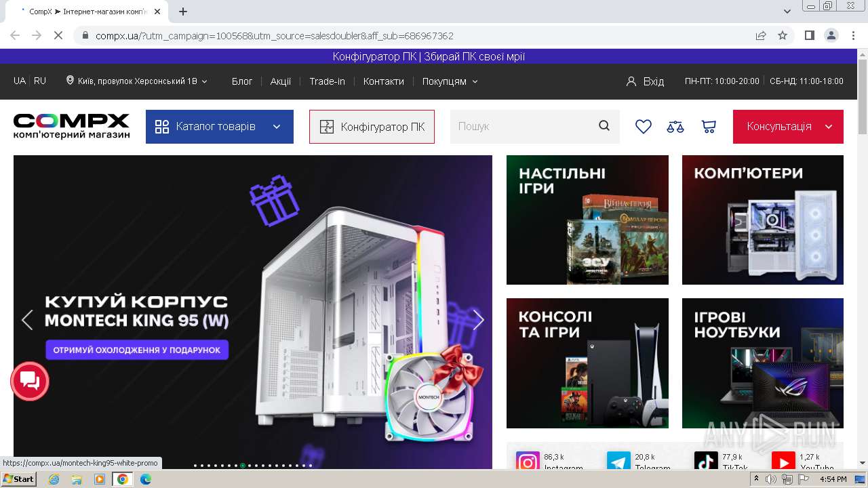Bookmark this page with star icon
This screenshot has width=868, height=488.
tap(783, 35)
